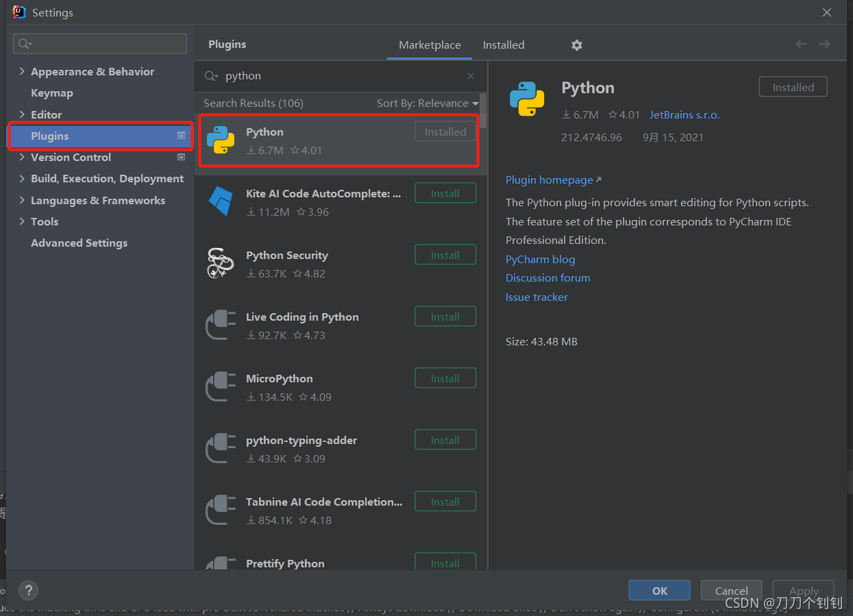Click the Tabnine AI plug icon
Image resolution: width=853 pixels, height=616 pixels.
pos(221,510)
